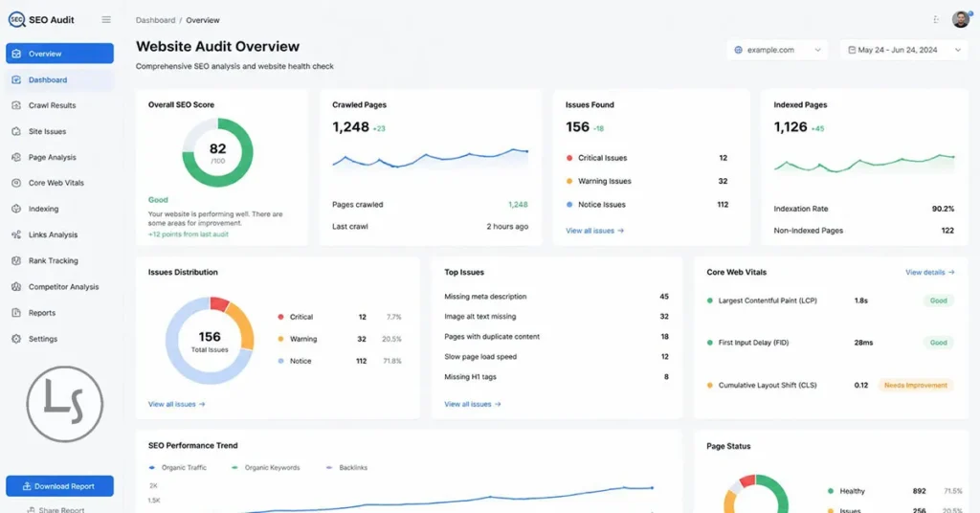Collapse sidebar with hamburger menu icon
This screenshot has height=513, width=980.
(x=106, y=20)
